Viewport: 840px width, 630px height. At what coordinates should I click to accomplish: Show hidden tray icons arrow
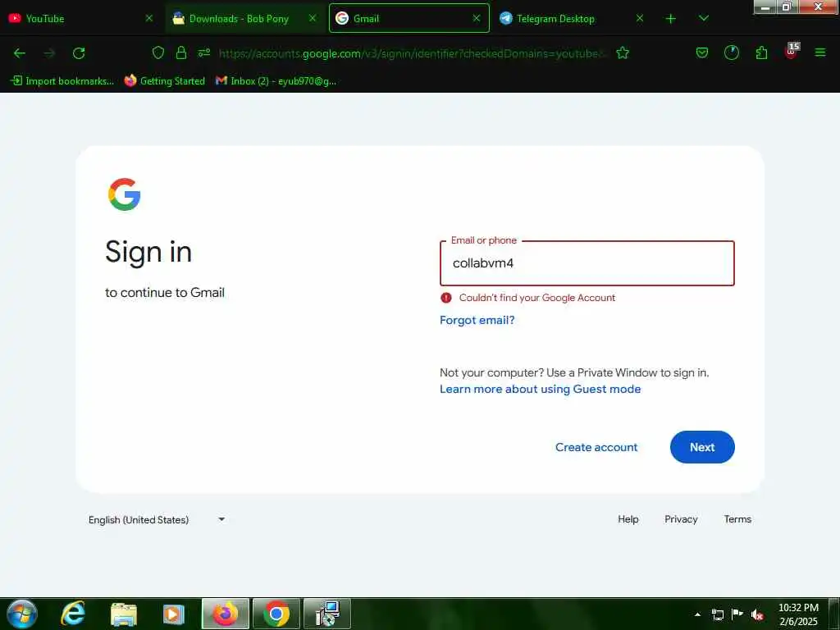[697, 614]
